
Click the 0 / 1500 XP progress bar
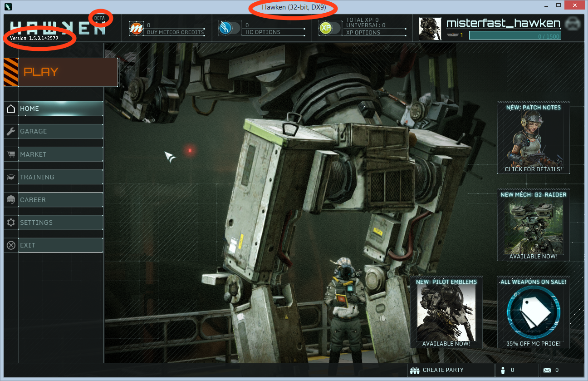515,35
